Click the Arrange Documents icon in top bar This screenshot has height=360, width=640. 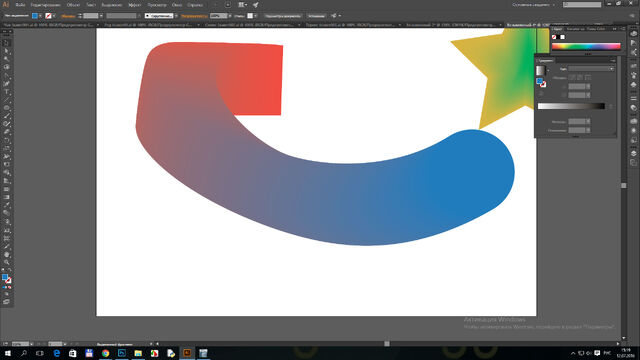[x=242, y=5]
